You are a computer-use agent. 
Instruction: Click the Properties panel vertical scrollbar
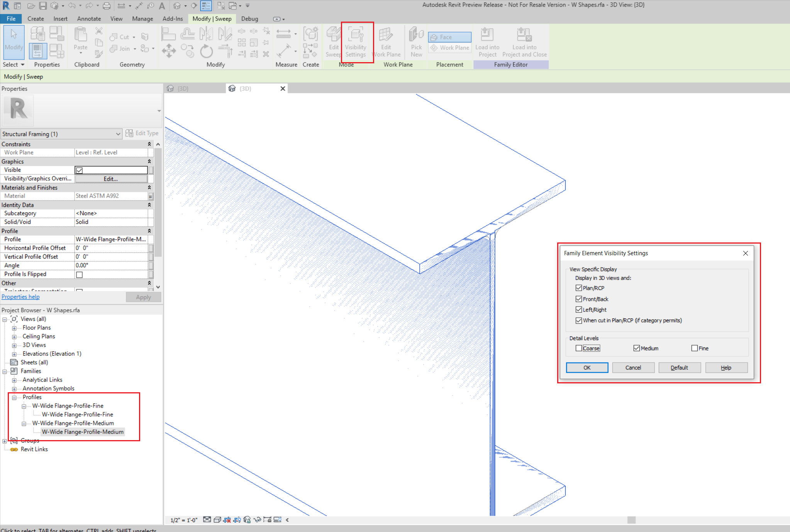click(x=158, y=202)
